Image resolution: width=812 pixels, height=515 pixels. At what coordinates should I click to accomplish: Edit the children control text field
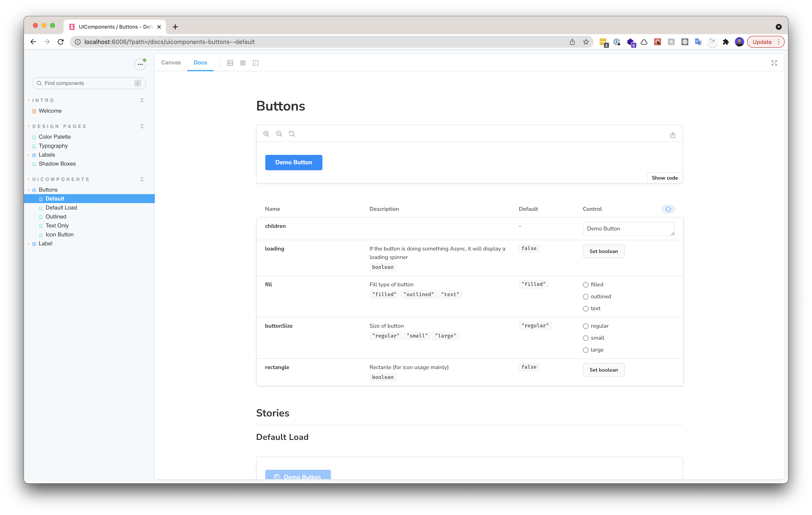click(x=629, y=228)
